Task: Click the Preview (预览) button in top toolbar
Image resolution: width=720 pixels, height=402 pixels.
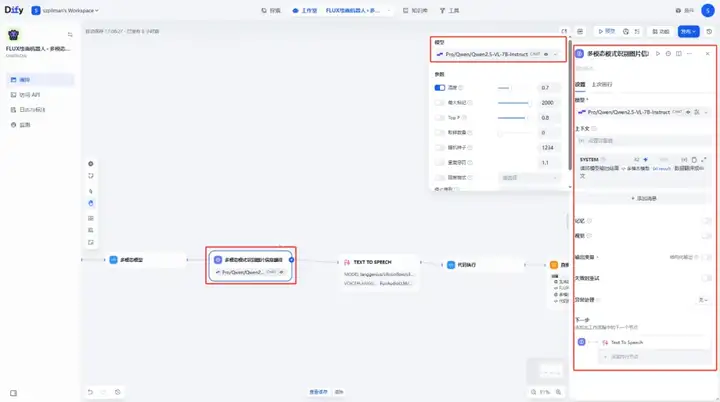Action: (x=607, y=31)
